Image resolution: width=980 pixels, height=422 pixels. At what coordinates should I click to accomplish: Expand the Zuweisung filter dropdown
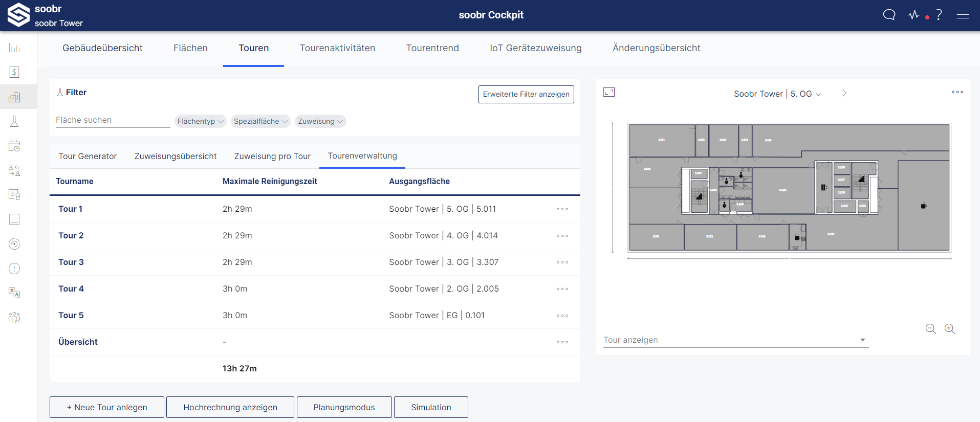pos(320,121)
